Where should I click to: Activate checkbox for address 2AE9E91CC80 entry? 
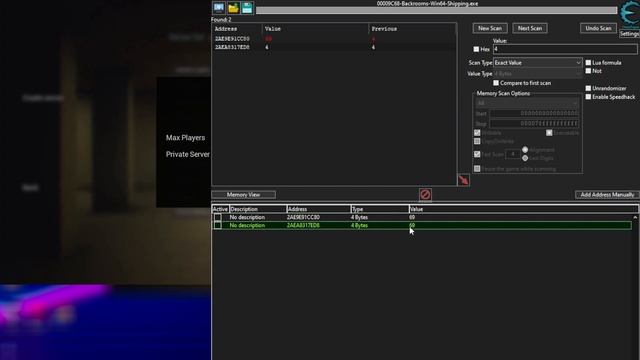pyautogui.click(x=218, y=217)
